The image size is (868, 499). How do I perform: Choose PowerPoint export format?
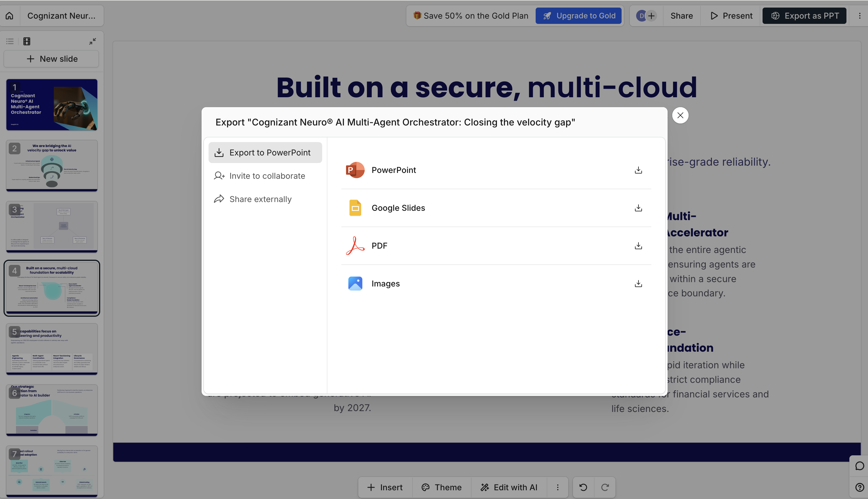coord(496,170)
